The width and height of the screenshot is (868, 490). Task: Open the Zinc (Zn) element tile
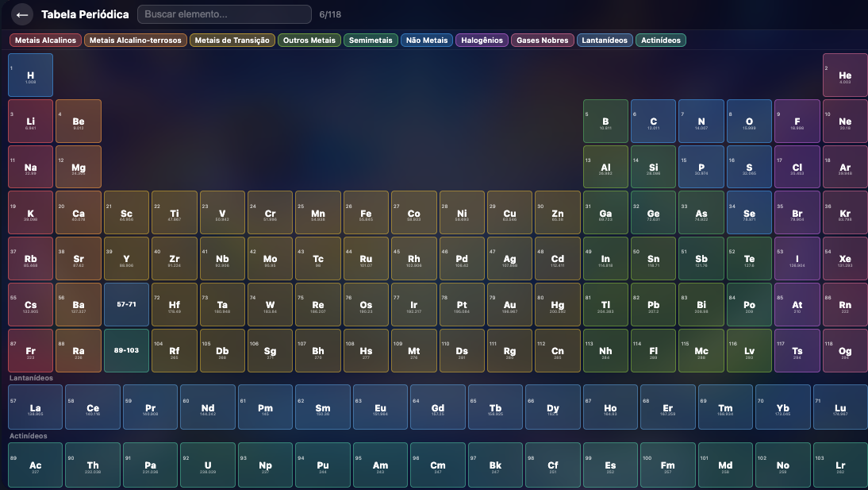558,213
